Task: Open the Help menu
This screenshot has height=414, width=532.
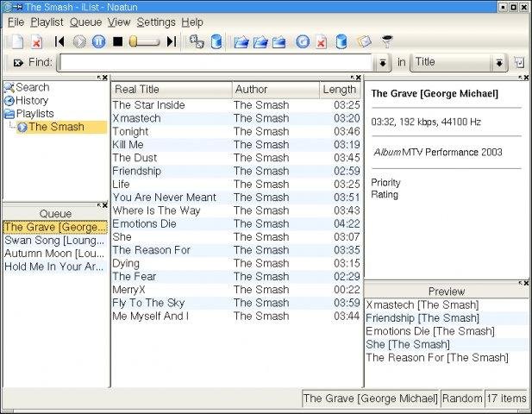Action: [192, 22]
